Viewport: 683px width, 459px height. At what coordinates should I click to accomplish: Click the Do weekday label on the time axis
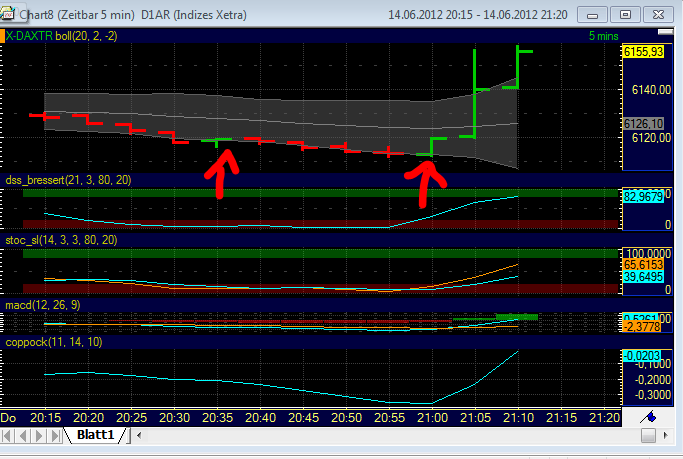(x=8, y=418)
